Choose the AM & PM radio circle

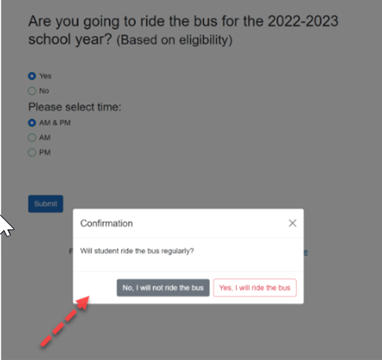coord(32,123)
